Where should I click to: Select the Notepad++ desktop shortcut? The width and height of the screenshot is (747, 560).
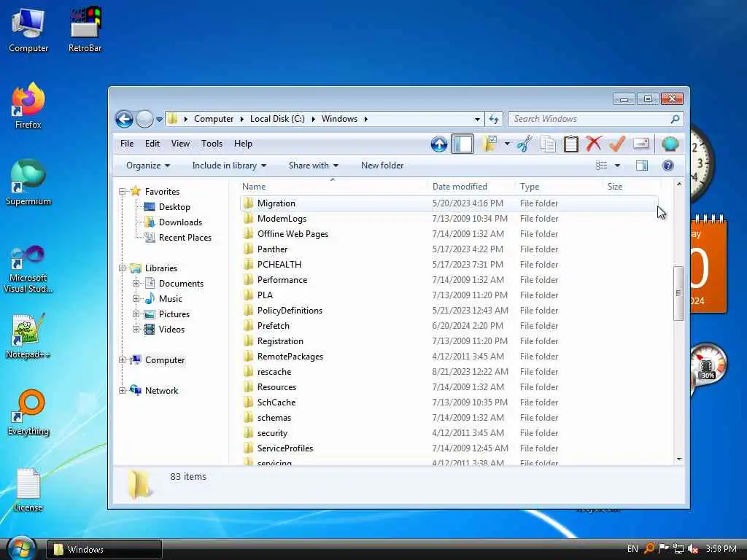[28, 336]
